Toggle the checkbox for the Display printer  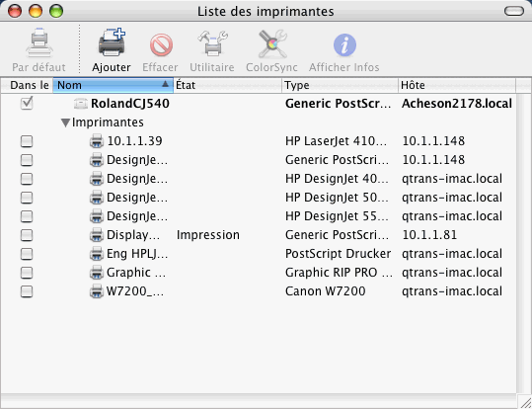coord(27,235)
